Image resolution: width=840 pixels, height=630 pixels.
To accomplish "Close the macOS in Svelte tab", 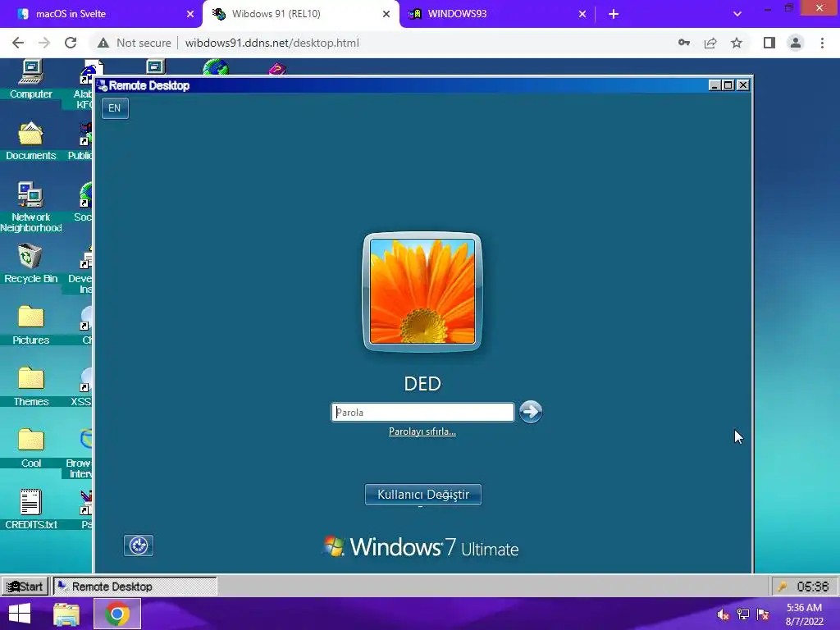I will tap(190, 14).
